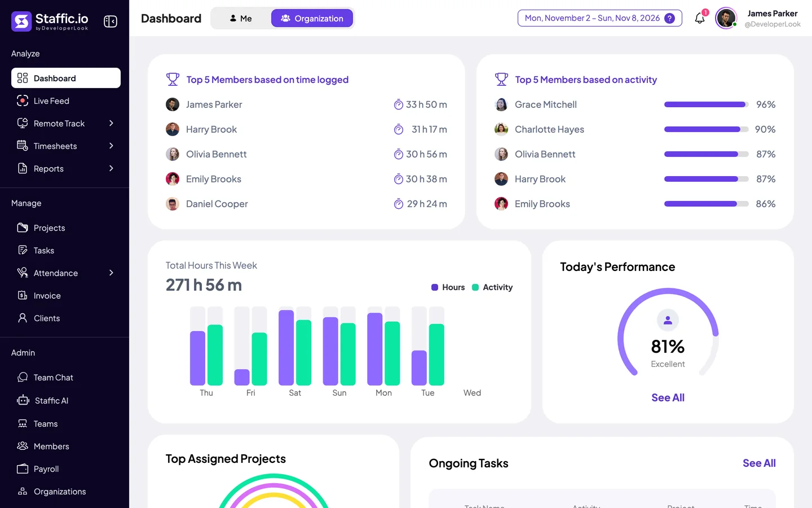Click the trophy icon beside time logged heading
Image resolution: width=812 pixels, height=508 pixels.
[x=173, y=80]
